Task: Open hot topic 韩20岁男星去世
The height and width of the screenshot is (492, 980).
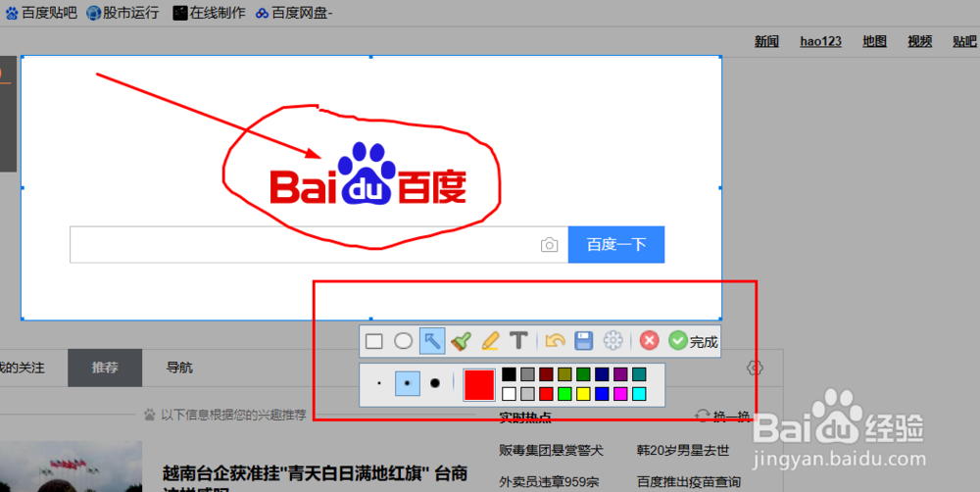Action: tap(683, 450)
